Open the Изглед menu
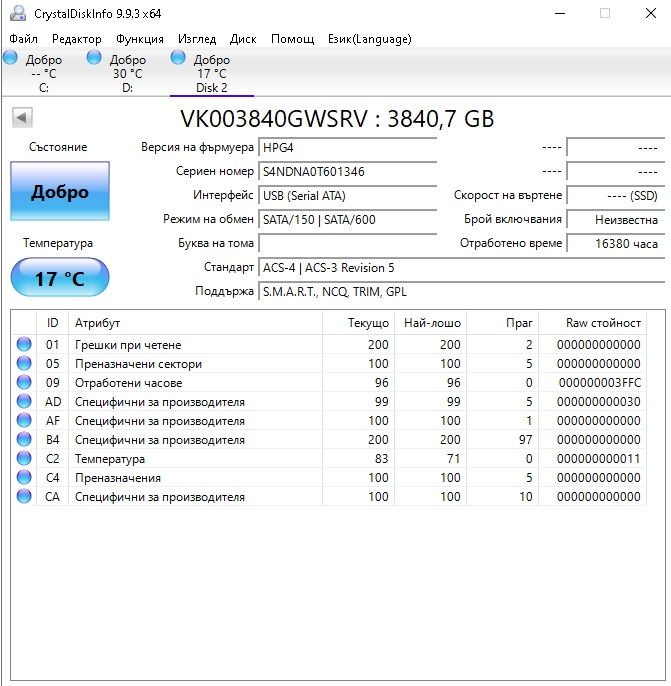This screenshot has width=671, height=686. point(197,39)
